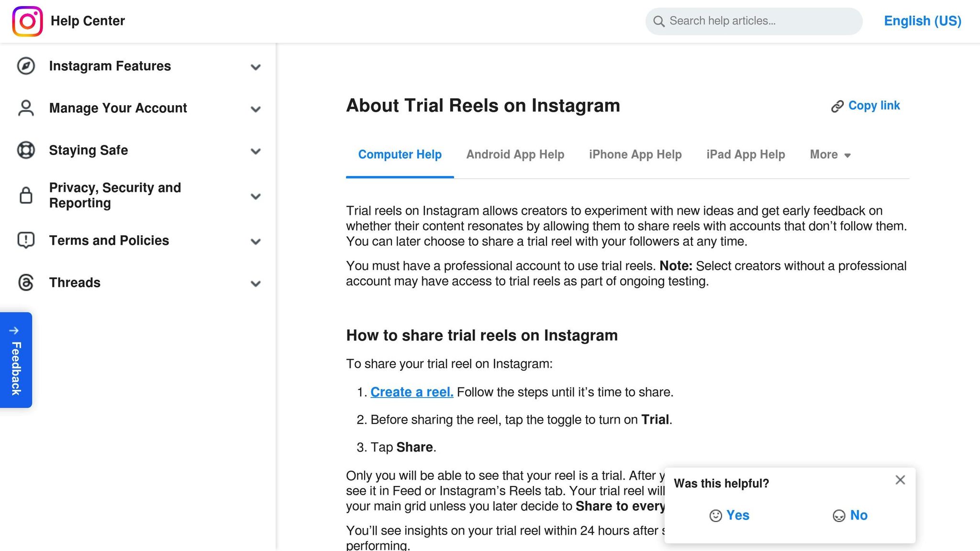Switch to the iPhone App Help tab

[x=635, y=154]
